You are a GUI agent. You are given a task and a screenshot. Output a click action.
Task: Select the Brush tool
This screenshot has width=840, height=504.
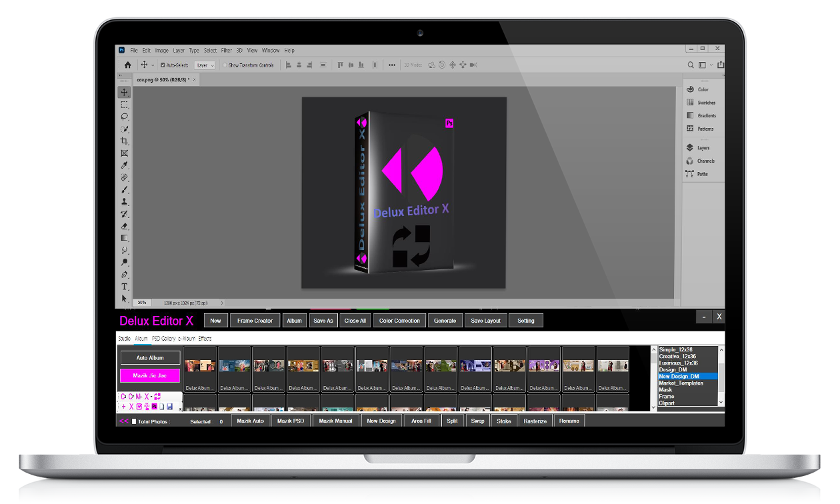[x=125, y=189]
